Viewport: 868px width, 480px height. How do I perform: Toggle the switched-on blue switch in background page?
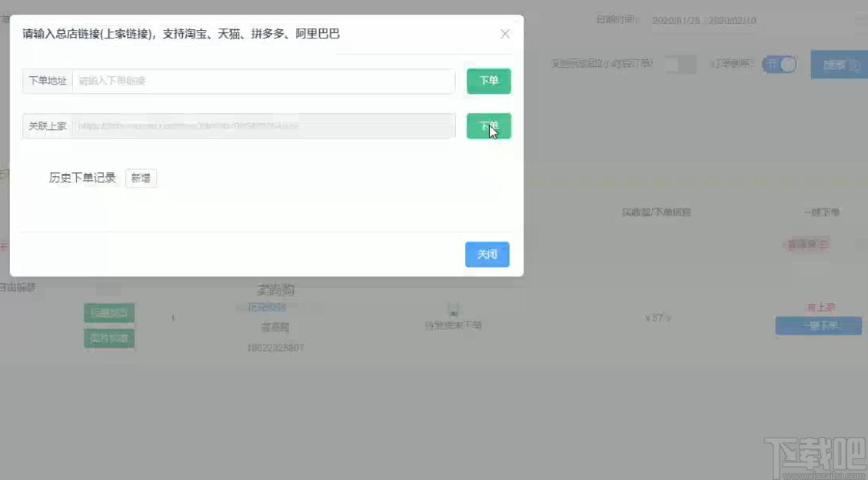point(780,64)
